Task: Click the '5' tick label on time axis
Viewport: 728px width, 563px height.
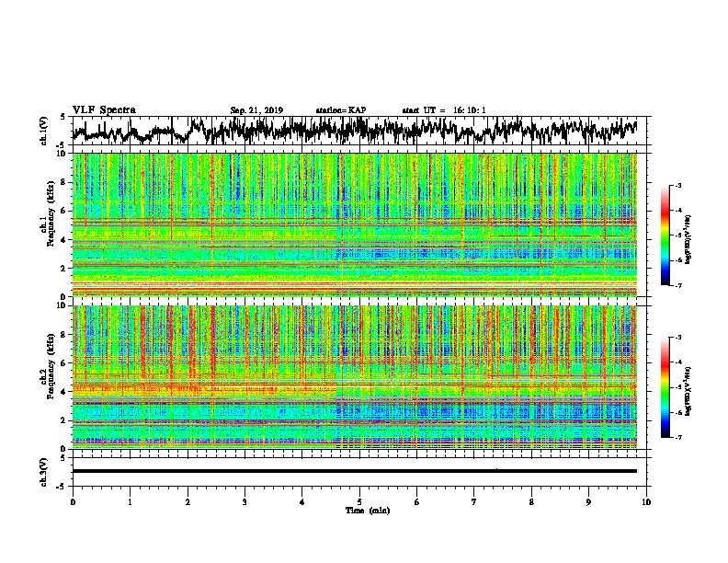Action: tap(359, 502)
